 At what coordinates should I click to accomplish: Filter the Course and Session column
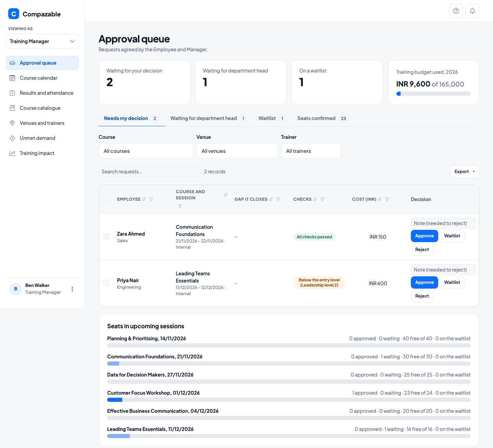pyautogui.click(x=180, y=206)
